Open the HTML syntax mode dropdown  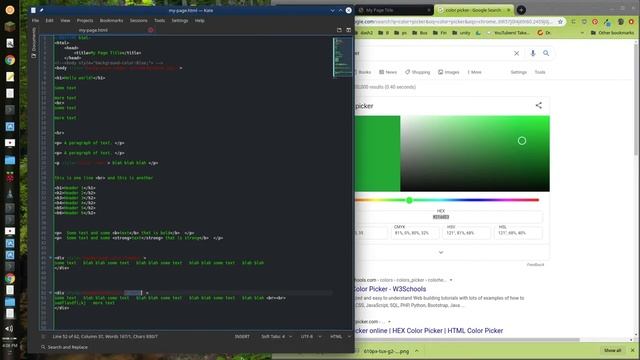[x=340, y=337]
